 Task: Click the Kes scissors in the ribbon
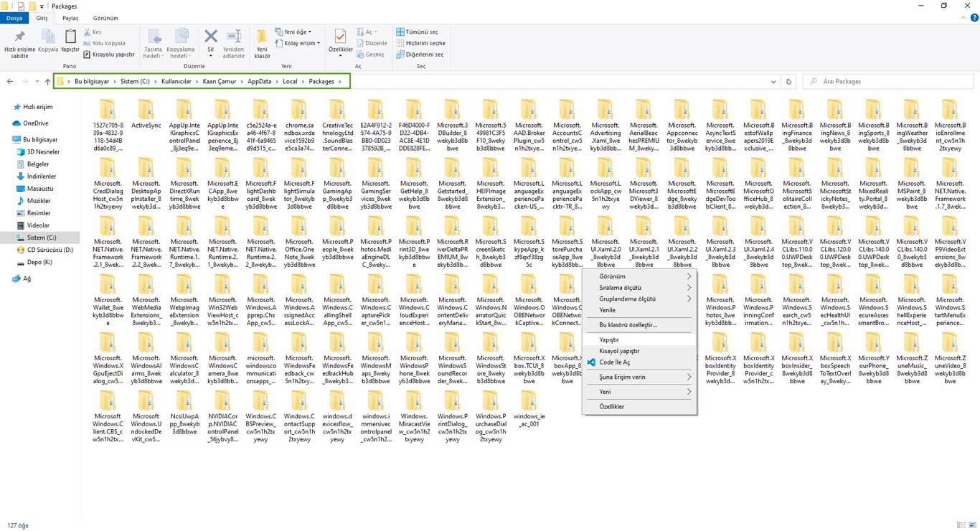pyautogui.click(x=88, y=32)
